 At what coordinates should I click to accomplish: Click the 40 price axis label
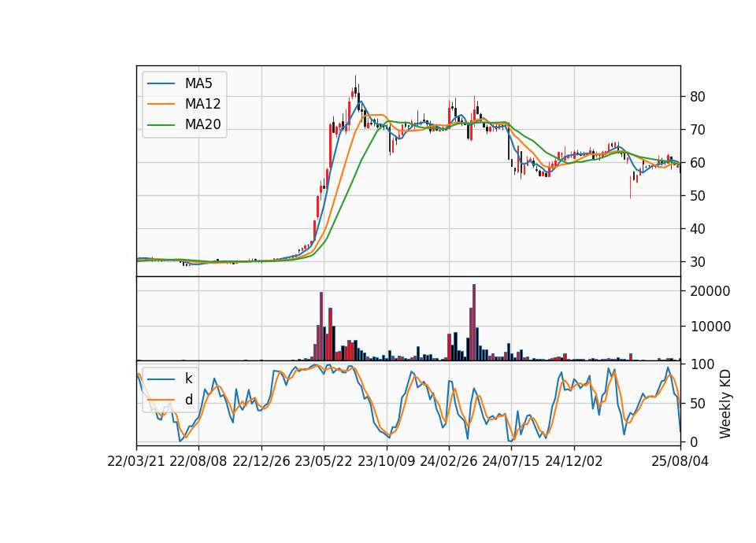(698, 229)
